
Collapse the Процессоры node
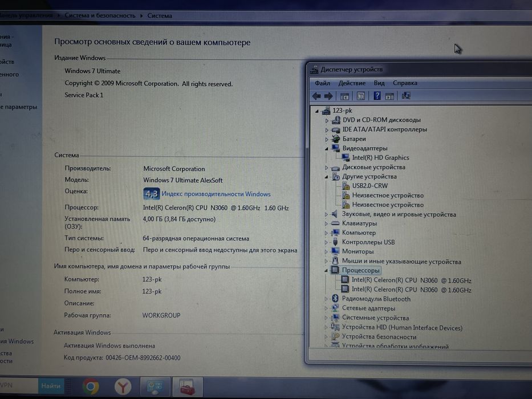tap(326, 271)
